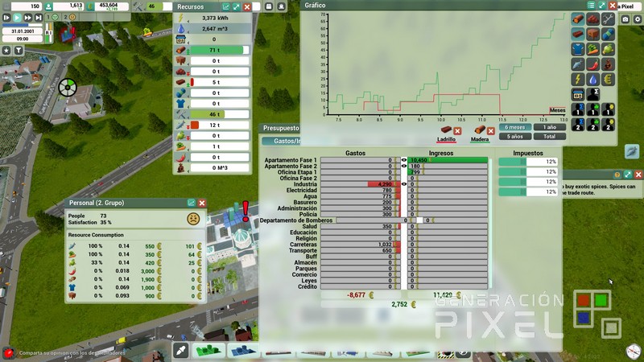Pause the game simulation
This screenshot has width=644, height=362.
pyautogui.click(x=6, y=18)
